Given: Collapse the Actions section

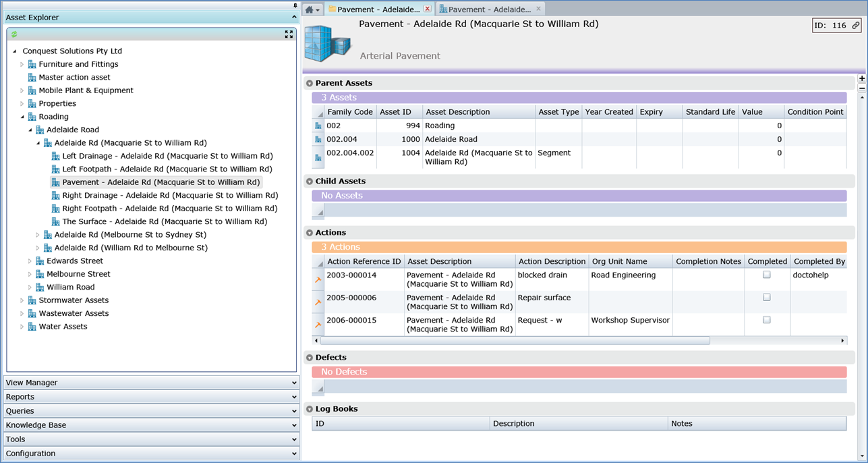Looking at the screenshot, I should [310, 233].
